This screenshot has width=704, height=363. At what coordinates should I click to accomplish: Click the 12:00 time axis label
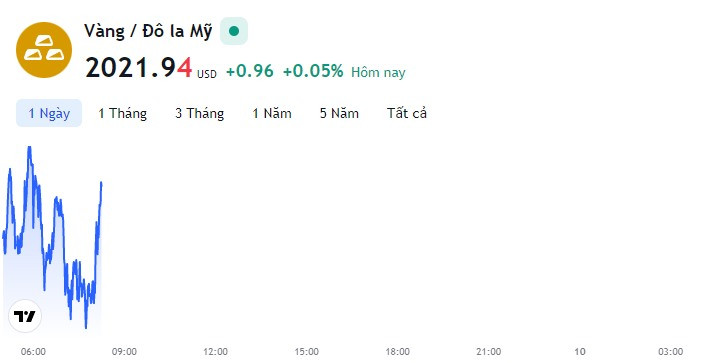point(215,351)
